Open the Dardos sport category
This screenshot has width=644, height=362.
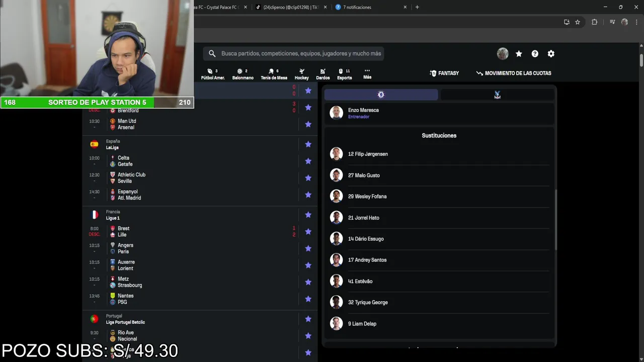323,74
